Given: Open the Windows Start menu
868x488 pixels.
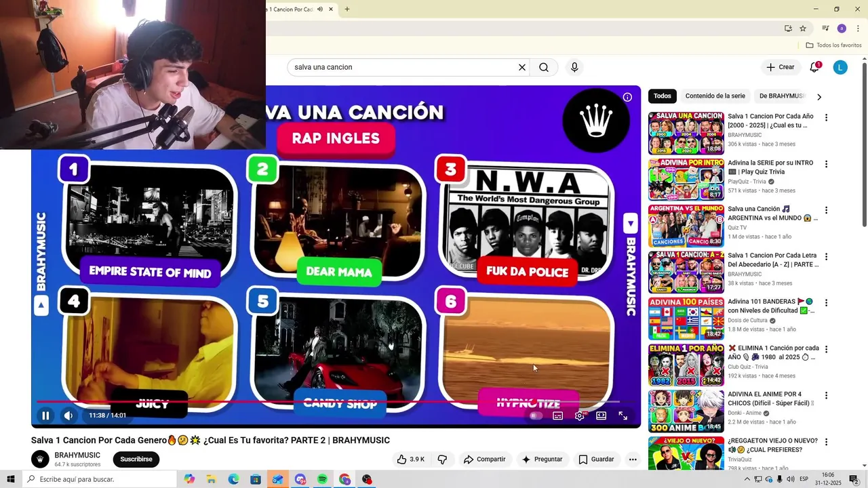Looking at the screenshot, I should 10,479.
